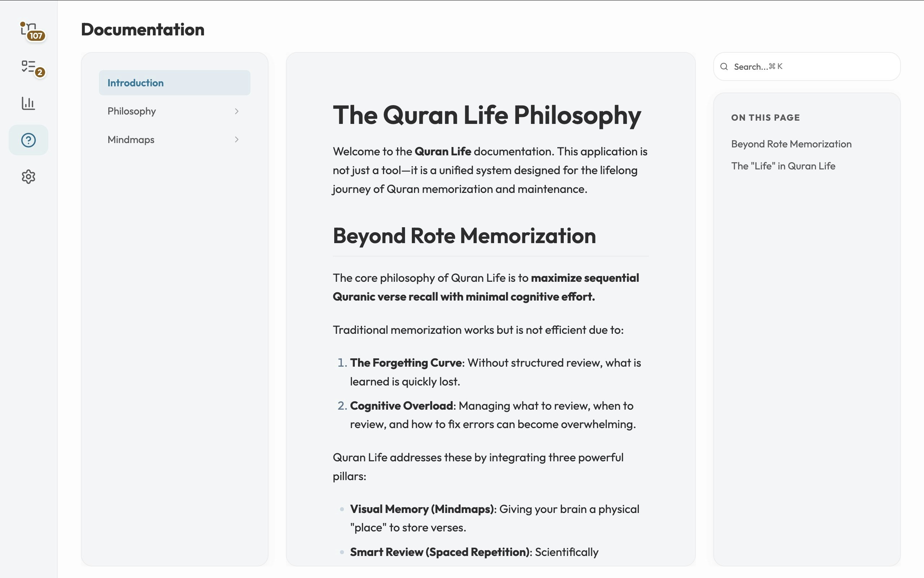Click the bold "Quran Life" in welcome paragraph
The height and width of the screenshot is (578, 924).
(443, 151)
